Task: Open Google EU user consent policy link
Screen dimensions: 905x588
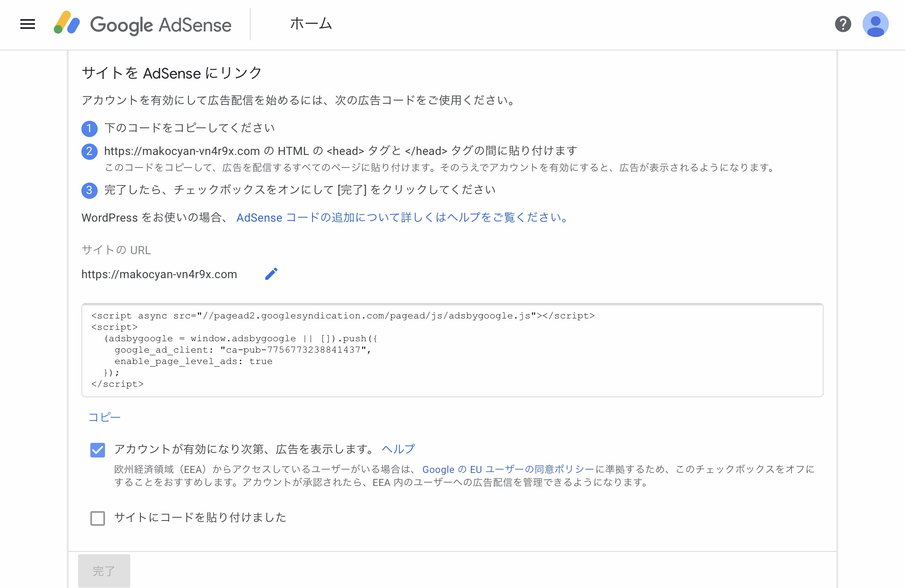Action: [508, 469]
